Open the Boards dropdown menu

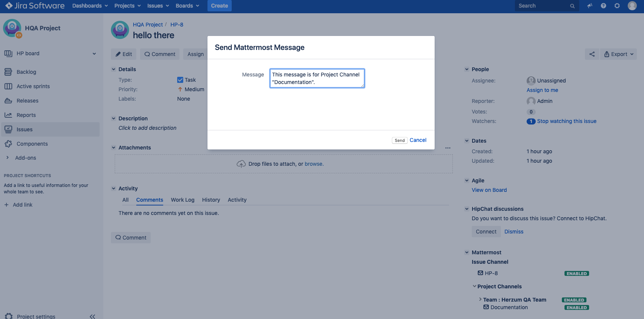(x=187, y=6)
